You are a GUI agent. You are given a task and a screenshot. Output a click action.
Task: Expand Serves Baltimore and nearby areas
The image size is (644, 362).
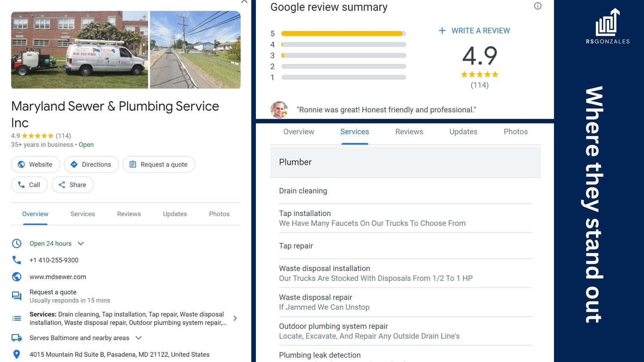click(139, 338)
